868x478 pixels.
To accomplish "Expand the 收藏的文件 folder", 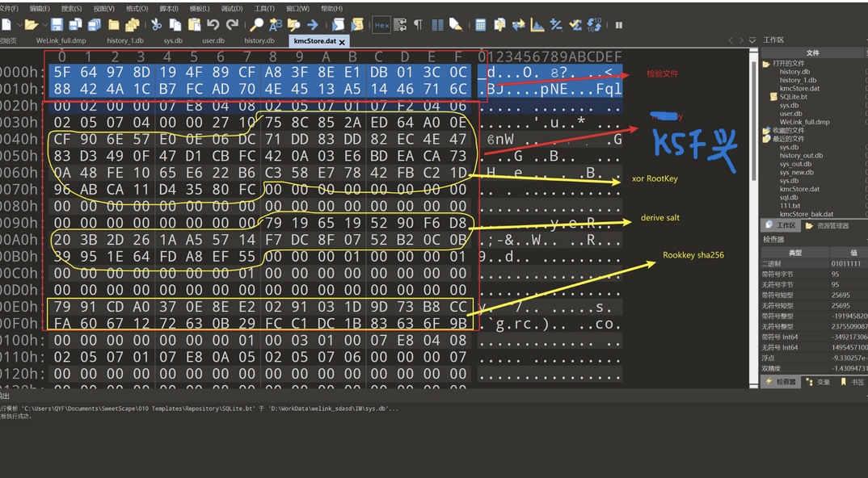I will 767,131.
